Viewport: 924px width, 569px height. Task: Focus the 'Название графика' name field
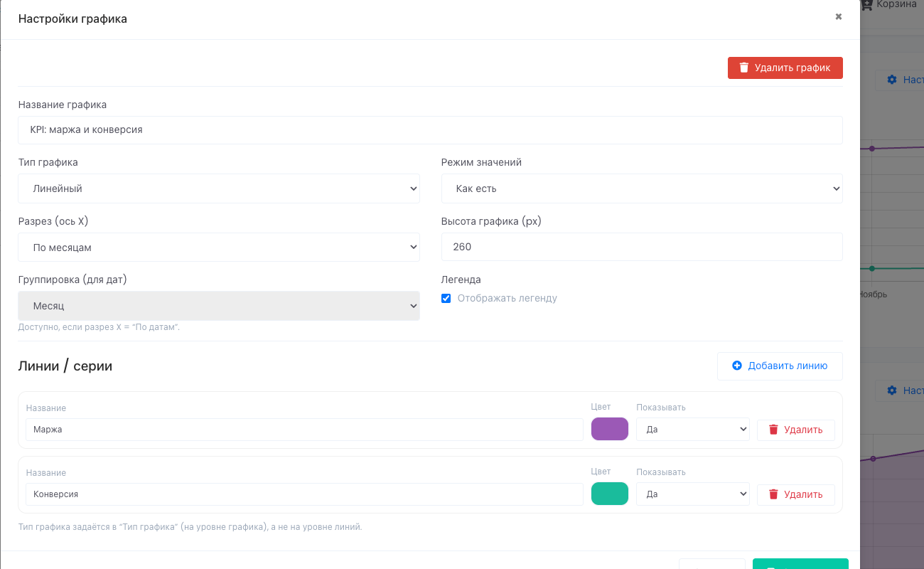(430, 130)
